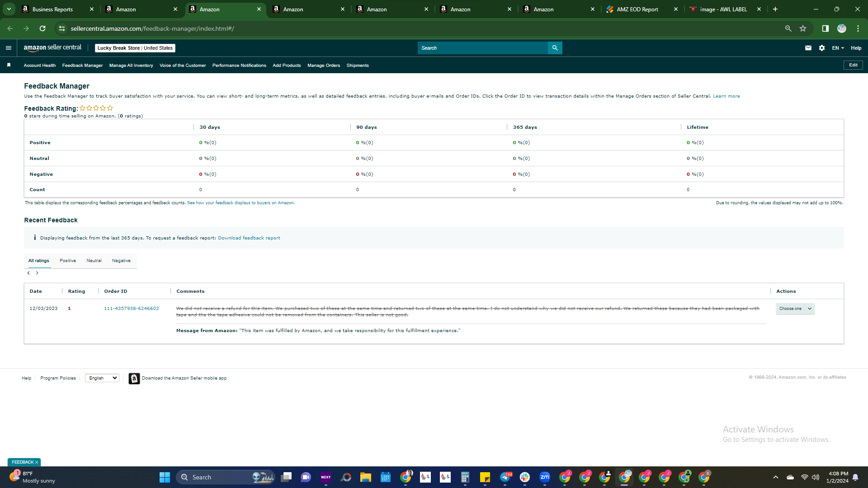Go to previous feedback page arrow
The height and width of the screenshot is (488, 868).
[x=28, y=273]
